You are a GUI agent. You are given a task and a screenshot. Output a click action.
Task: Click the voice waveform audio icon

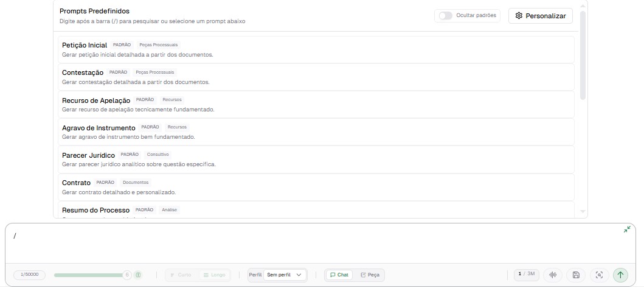click(553, 275)
